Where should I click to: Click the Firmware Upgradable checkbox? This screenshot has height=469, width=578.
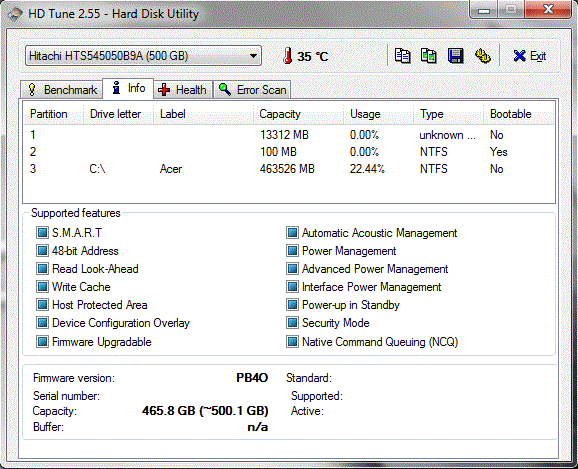(42, 341)
